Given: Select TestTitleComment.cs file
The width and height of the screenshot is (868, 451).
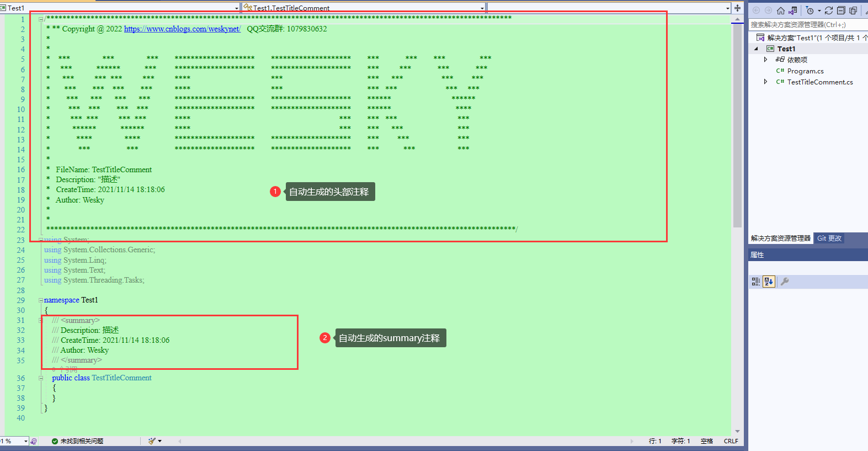Looking at the screenshot, I should pos(814,82).
